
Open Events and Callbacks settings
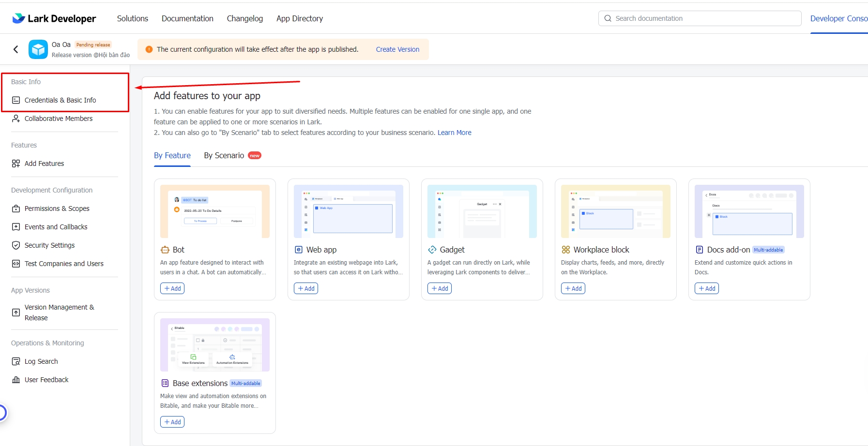click(56, 227)
